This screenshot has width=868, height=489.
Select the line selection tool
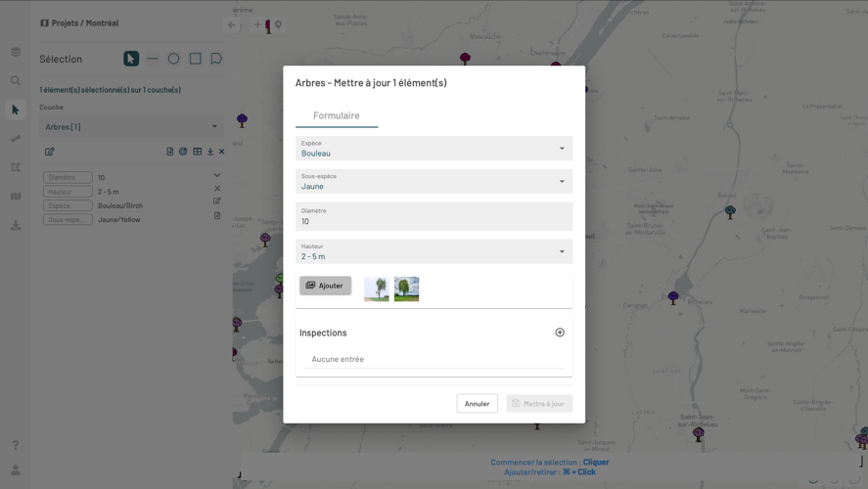click(x=153, y=59)
